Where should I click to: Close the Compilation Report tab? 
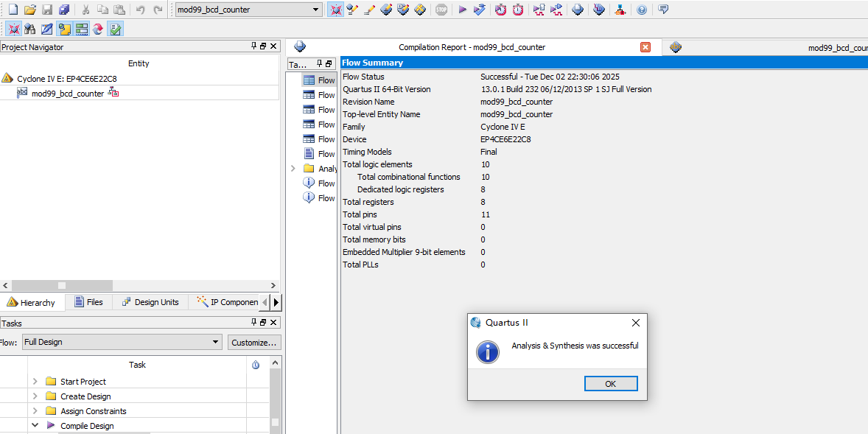click(x=645, y=47)
